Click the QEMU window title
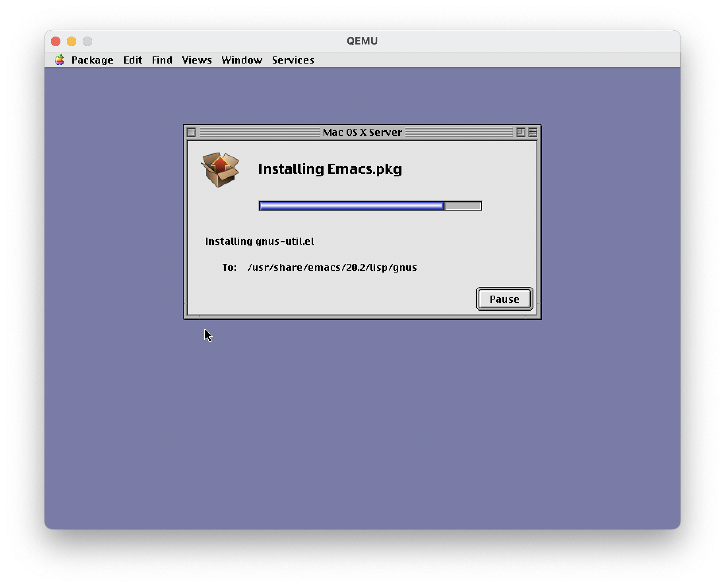Viewport: 725px width, 588px height. [362, 41]
